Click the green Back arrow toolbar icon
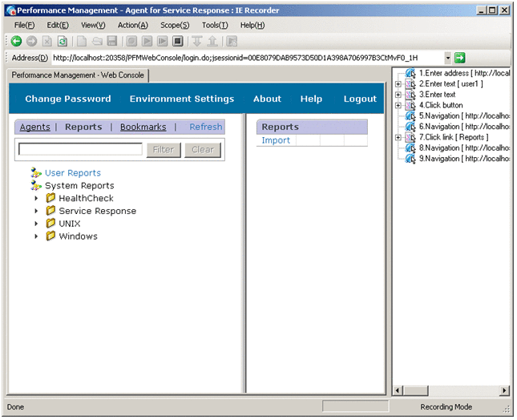The height and width of the screenshot is (420, 517). point(16,41)
